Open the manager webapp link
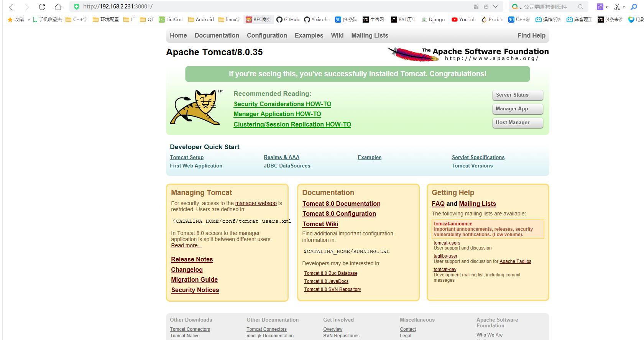This screenshot has height=340, width=644. pos(256,203)
